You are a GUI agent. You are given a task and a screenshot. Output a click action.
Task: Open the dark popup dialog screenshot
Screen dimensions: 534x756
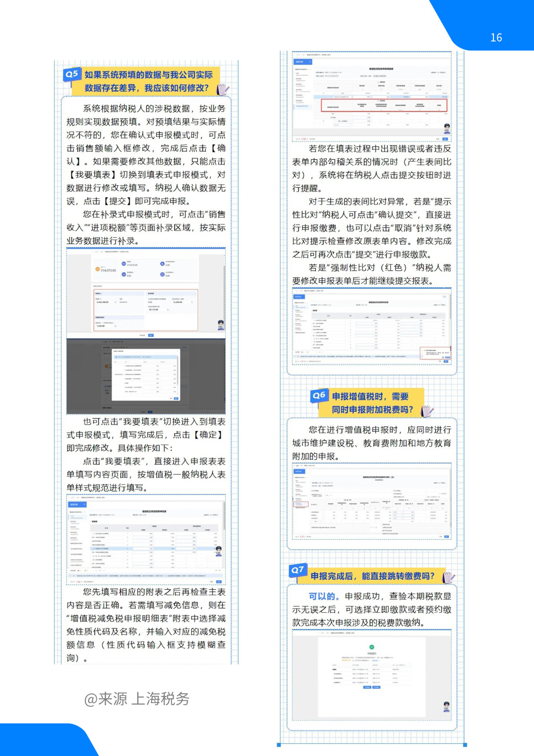(x=146, y=377)
